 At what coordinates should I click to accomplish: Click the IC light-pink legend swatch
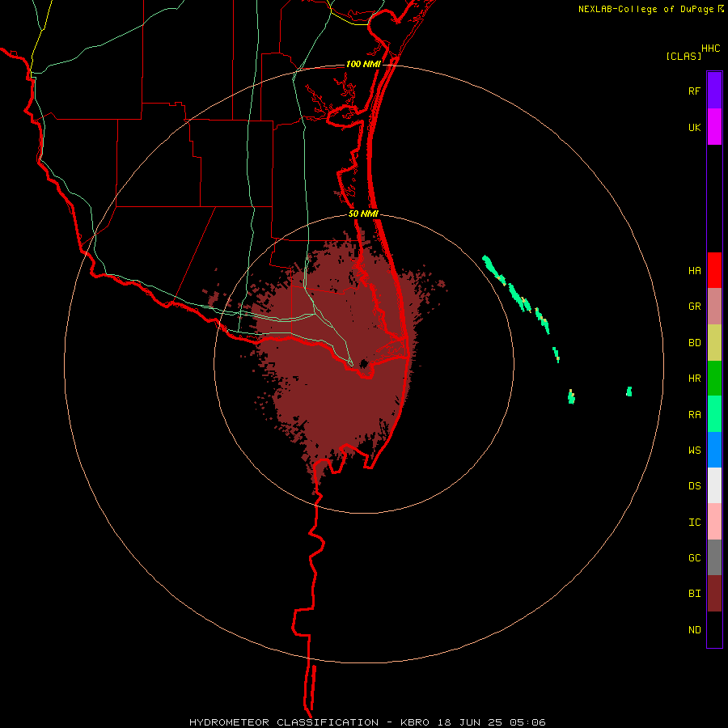pyautogui.click(x=714, y=522)
